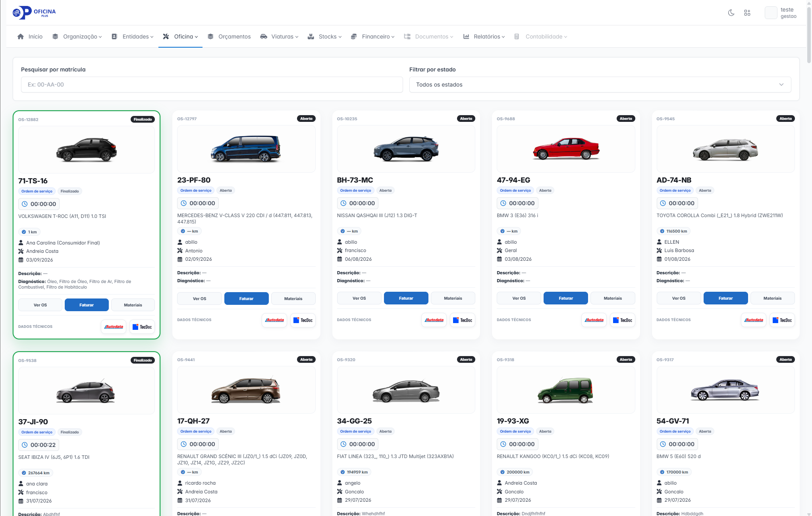Viewport: 812px width, 516px height.
Task: Expand the Documentos menu
Action: [x=429, y=37]
